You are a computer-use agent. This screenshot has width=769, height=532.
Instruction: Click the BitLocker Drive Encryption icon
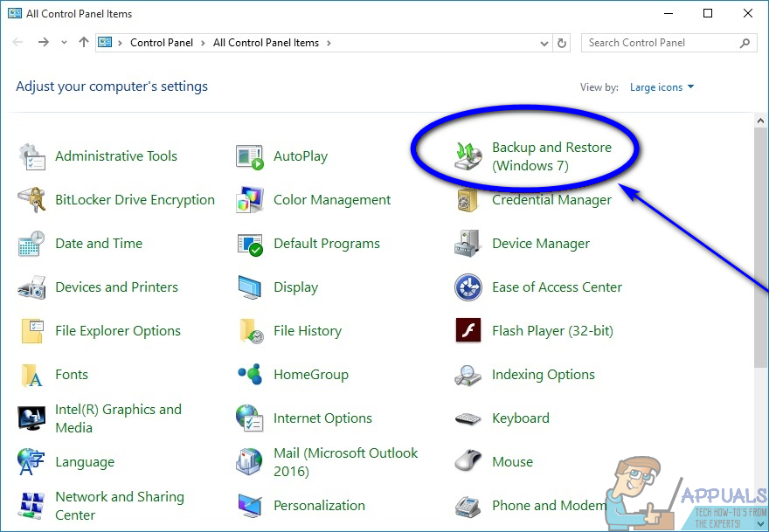32,200
